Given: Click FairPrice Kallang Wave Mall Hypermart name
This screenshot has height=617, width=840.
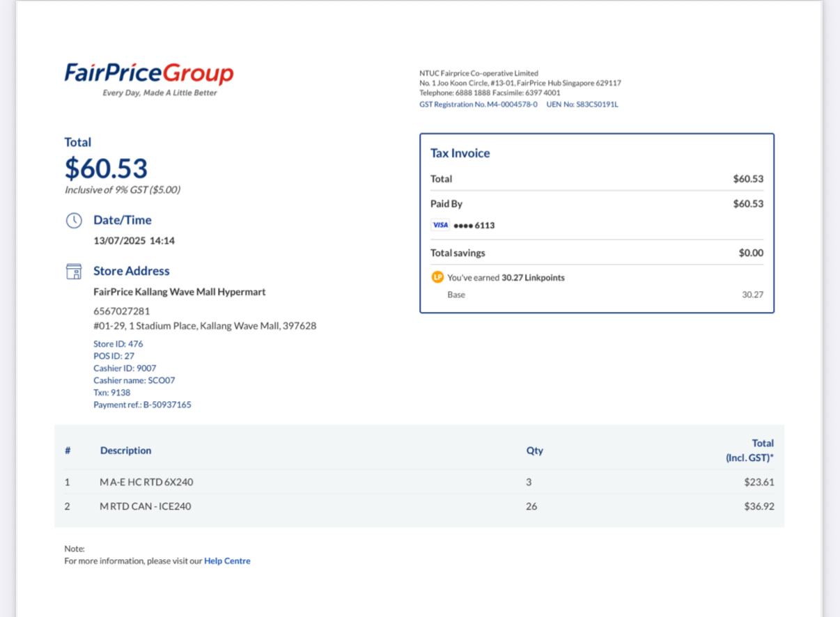Looking at the screenshot, I should click(x=180, y=292).
